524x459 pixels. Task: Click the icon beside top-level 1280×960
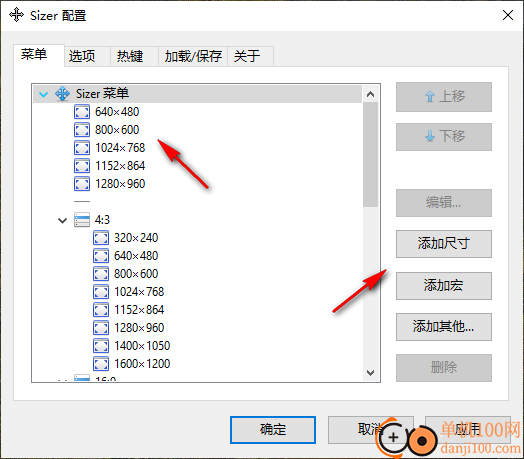pyautogui.click(x=82, y=184)
